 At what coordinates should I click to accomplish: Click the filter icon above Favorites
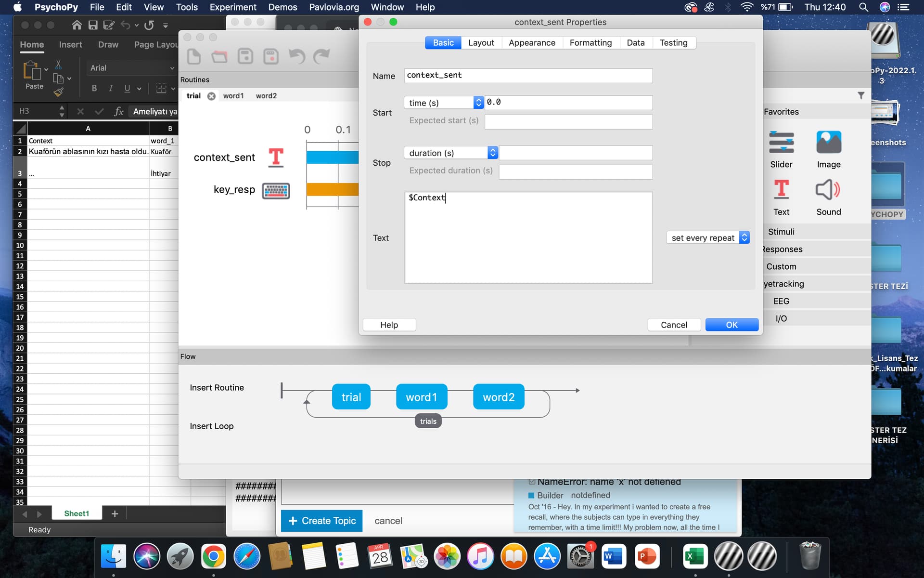tap(861, 95)
